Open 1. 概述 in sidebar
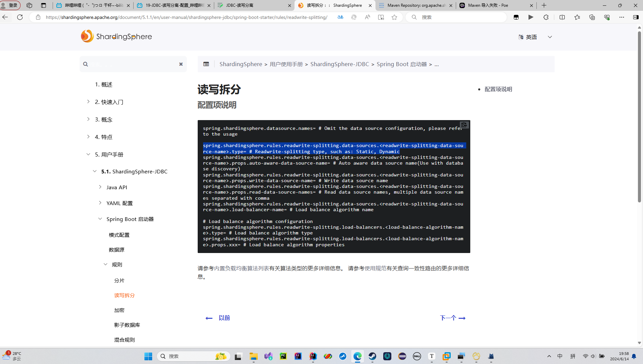 [x=104, y=84]
